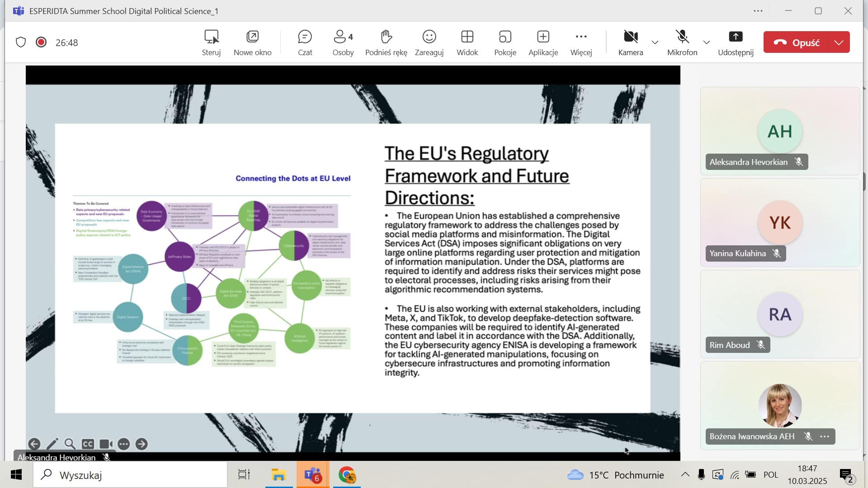Click the presenter name label Aleksandra Hevorkian

tap(57, 457)
